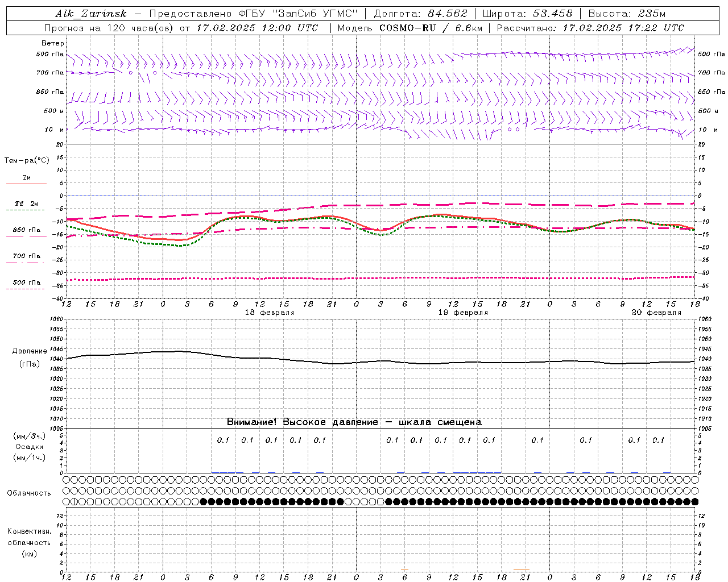Screen dimensions: 728x582
Task: Click the dotted line sample under 500 гПа legend
Action: 25,289
